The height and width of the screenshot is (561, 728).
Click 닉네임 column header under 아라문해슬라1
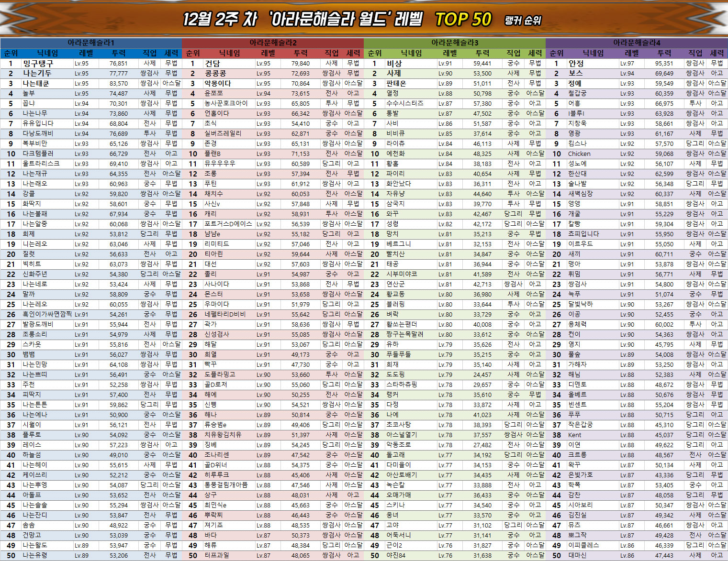48,53
